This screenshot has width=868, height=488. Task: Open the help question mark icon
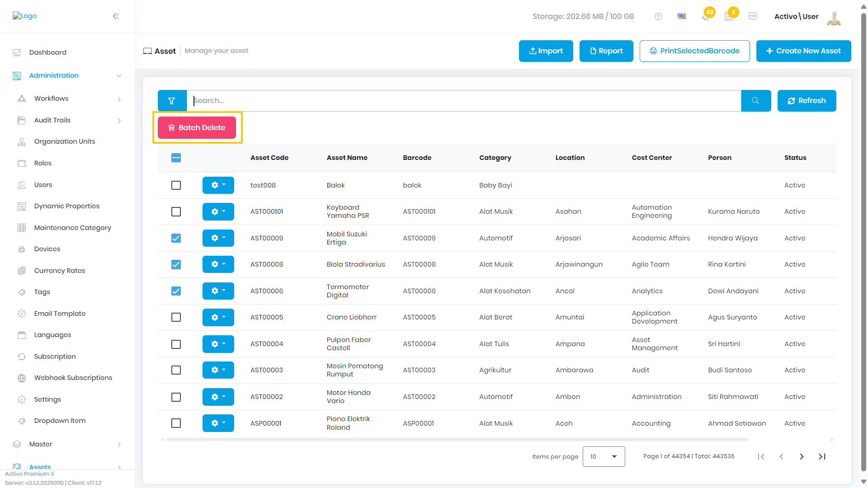658,17
